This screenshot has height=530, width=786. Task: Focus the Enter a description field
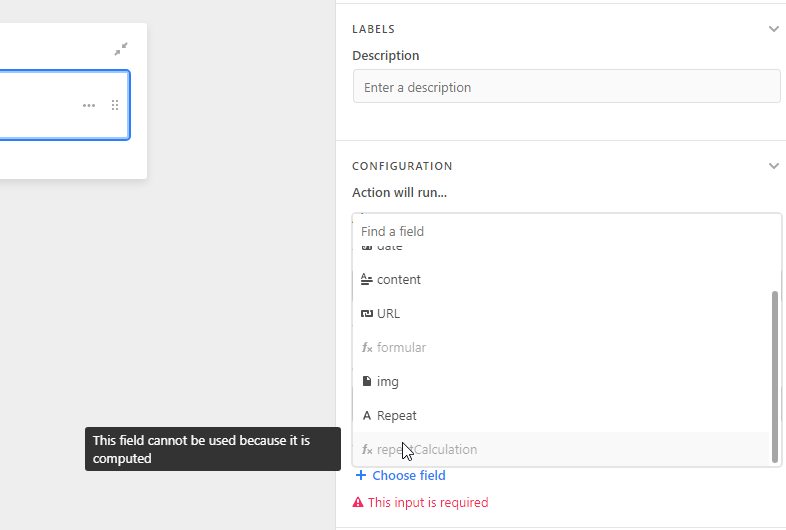(x=566, y=87)
